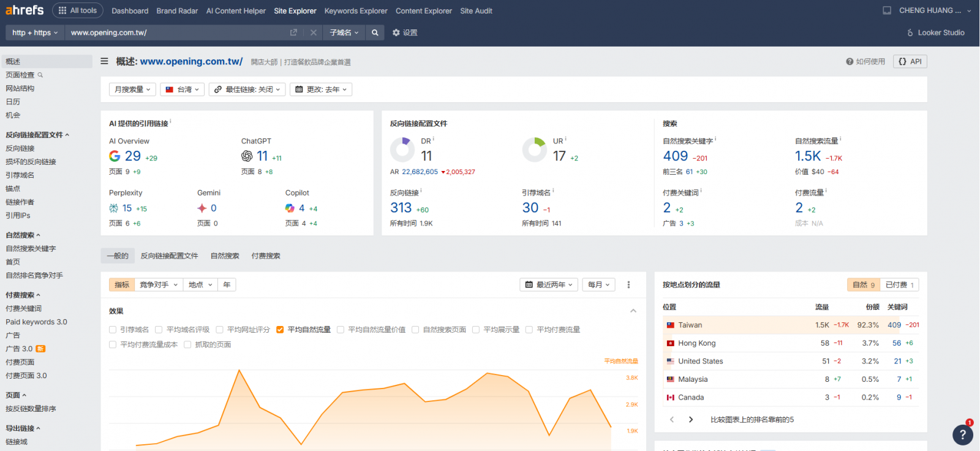
Task: Select the 已付费 traffic toggle
Action: point(900,285)
